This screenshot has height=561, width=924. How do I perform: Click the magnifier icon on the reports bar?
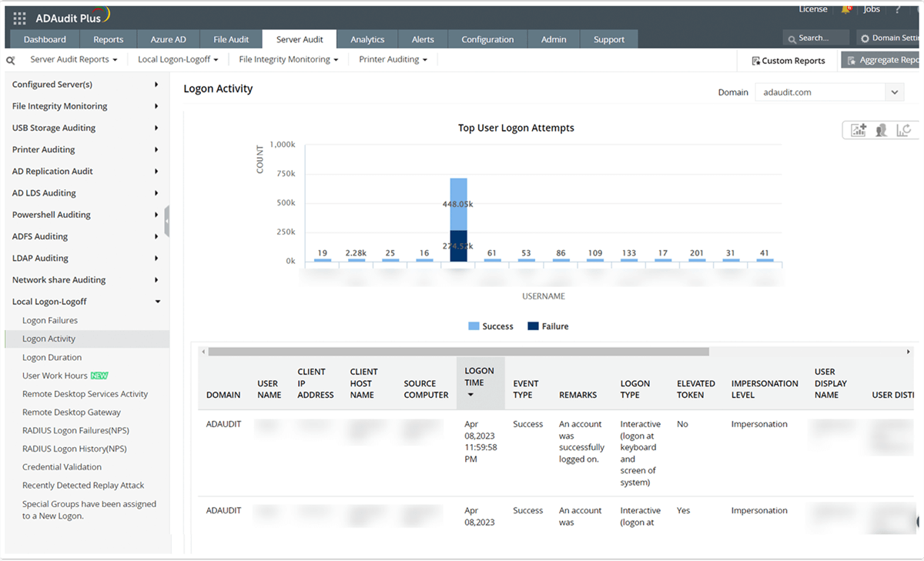coord(9,58)
